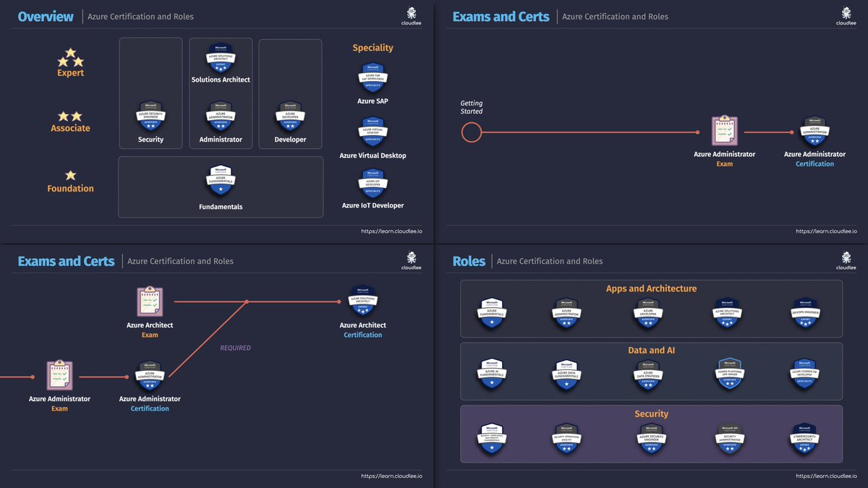Click the Azure Administrator badge in Apps and Architecture
The height and width of the screenshot is (488, 868).
[567, 313]
